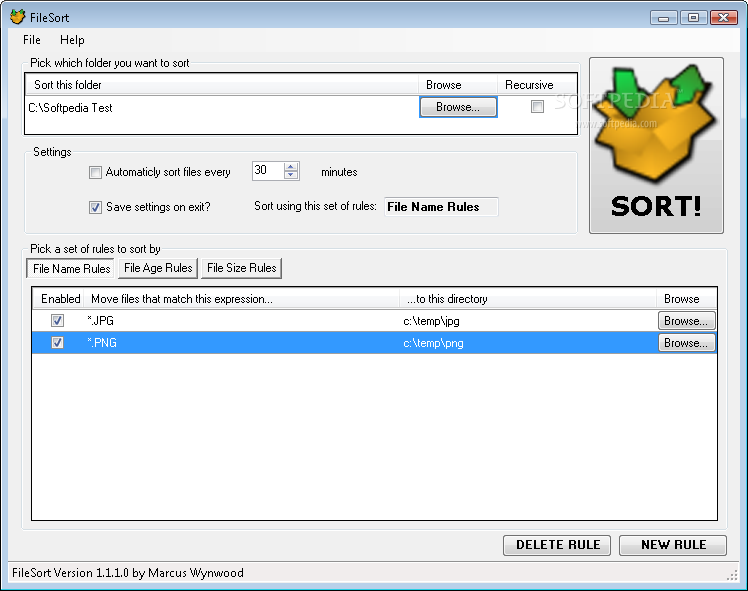Click the Move files that match column header
The image size is (748, 591).
click(x=241, y=299)
